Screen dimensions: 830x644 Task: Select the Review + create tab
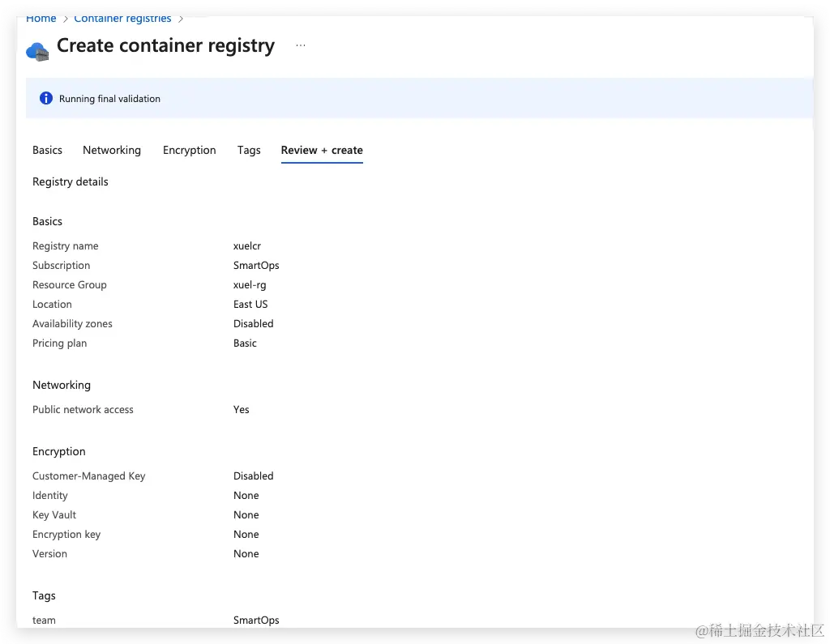[x=322, y=150]
